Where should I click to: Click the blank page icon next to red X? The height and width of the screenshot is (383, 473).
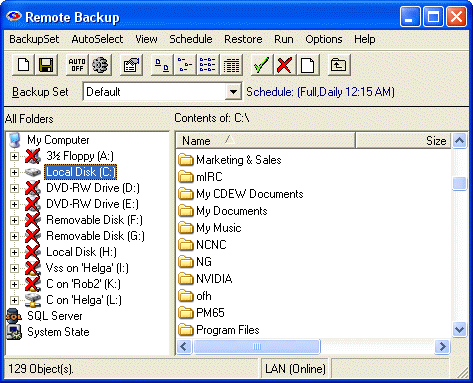tap(308, 65)
